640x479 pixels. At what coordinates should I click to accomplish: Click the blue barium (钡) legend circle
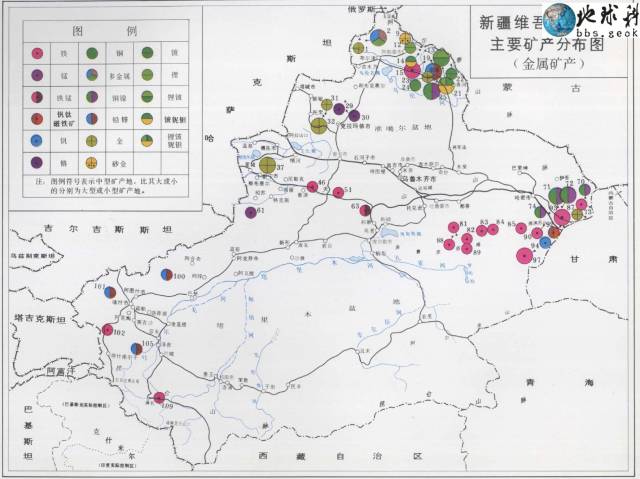coord(37,142)
